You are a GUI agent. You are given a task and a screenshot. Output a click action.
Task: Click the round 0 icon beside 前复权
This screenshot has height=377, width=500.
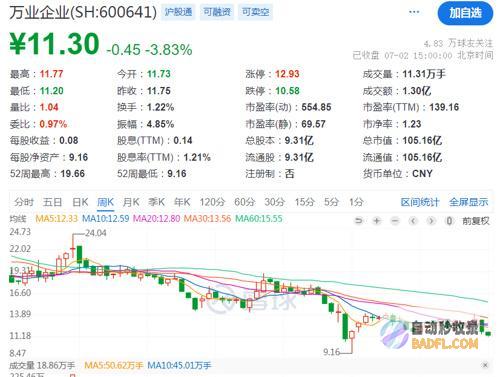449,221
